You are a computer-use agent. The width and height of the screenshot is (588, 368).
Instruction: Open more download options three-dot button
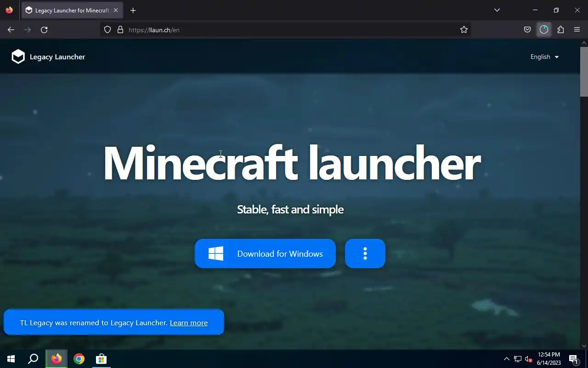tap(365, 253)
